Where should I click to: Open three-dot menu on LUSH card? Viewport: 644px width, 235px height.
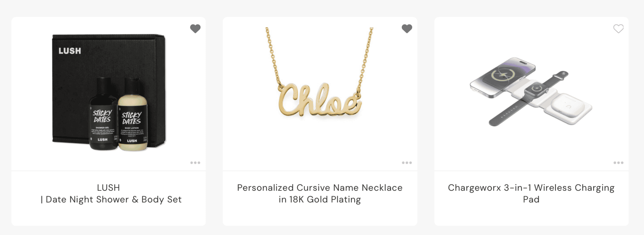(195, 163)
